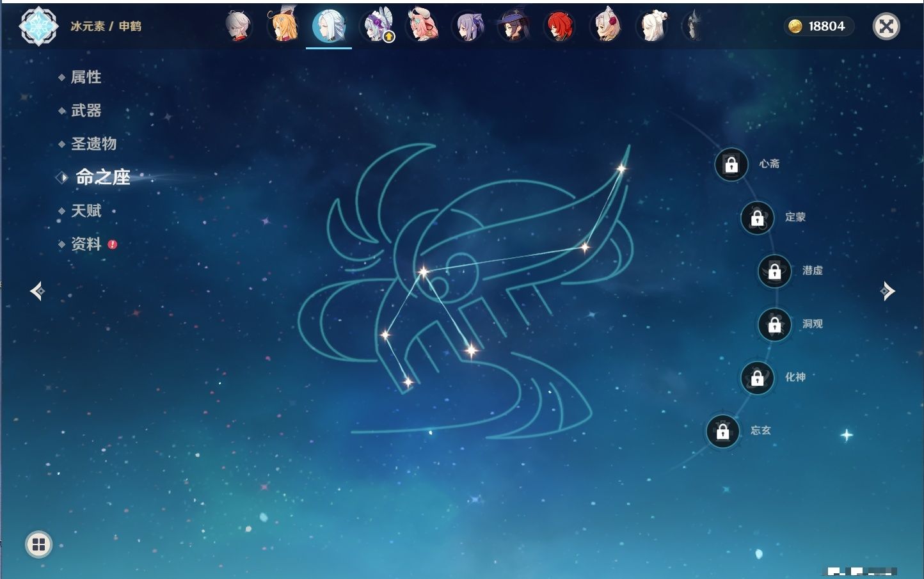Select the white-haired avatar with hair buns
This screenshot has height=579, width=924.
click(651, 26)
